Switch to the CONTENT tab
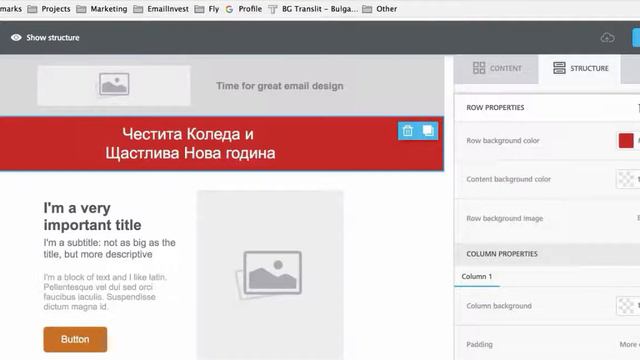This screenshot has height=360, width=640. [497, 68]
